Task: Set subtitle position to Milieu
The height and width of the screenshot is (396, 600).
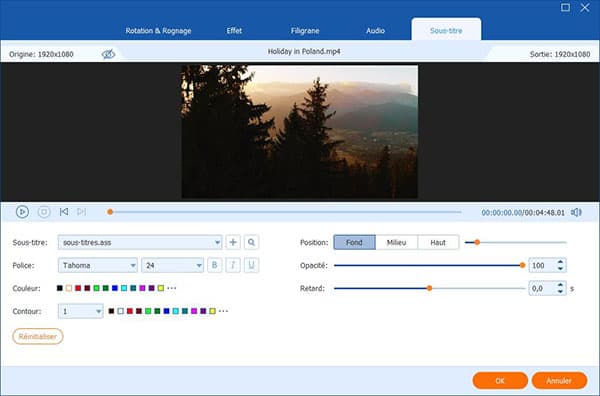Action: click(x=396, y=242)
